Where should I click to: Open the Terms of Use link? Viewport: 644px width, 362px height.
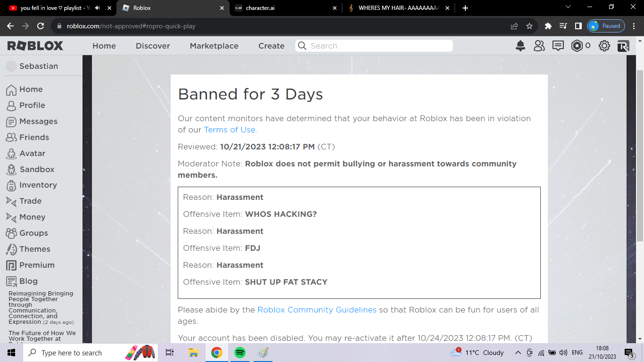pos(230,130)
